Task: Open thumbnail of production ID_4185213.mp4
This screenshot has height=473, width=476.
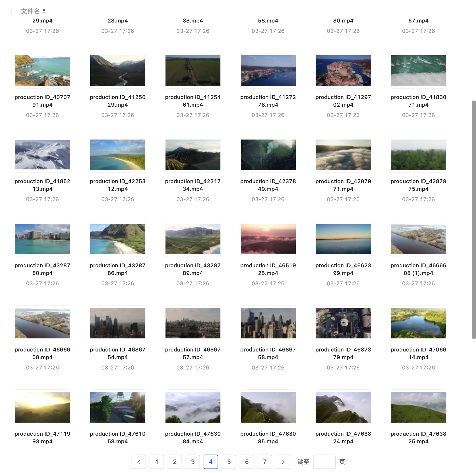Action: click(x=42, y=155)
